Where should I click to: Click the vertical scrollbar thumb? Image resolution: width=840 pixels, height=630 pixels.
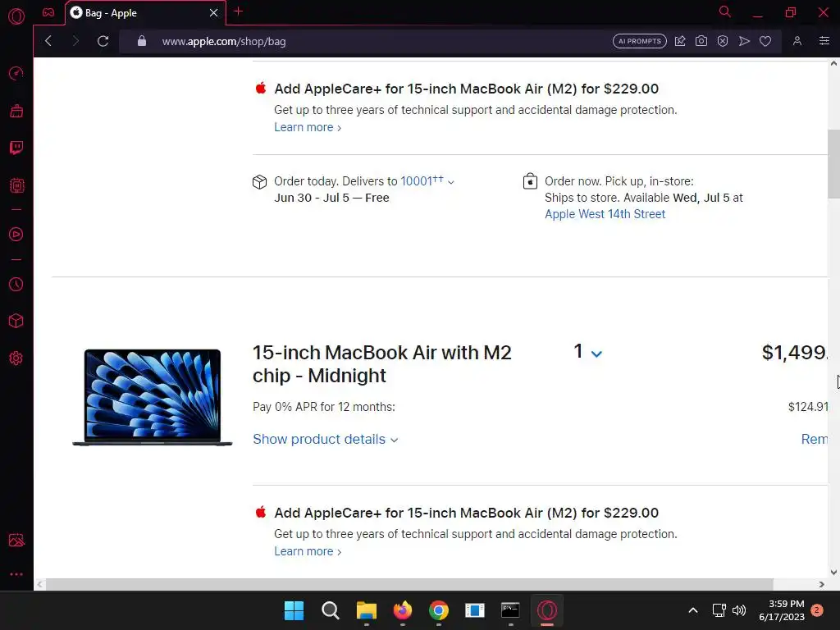[x=833, y=164]
